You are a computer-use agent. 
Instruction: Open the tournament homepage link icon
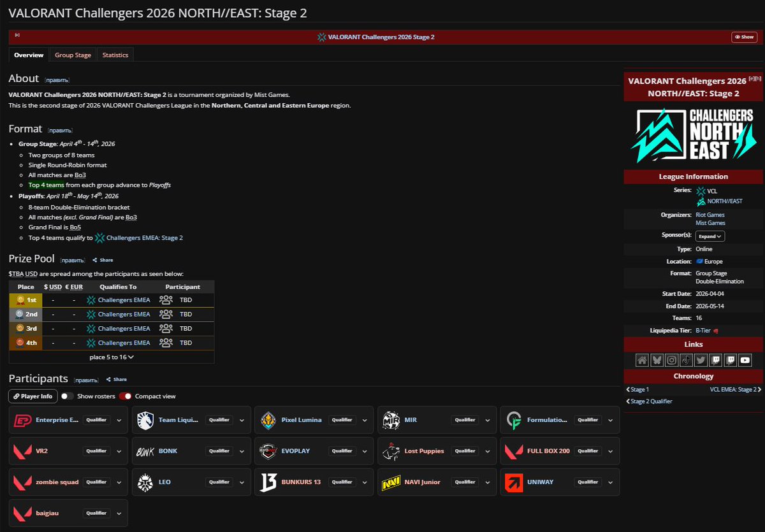643,360
